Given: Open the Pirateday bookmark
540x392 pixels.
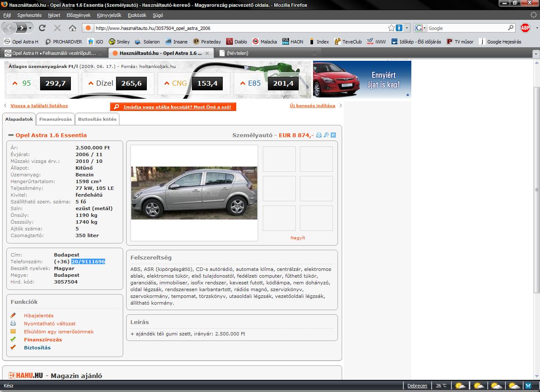Looking at the screenshot, I should (x=207, y=42).
